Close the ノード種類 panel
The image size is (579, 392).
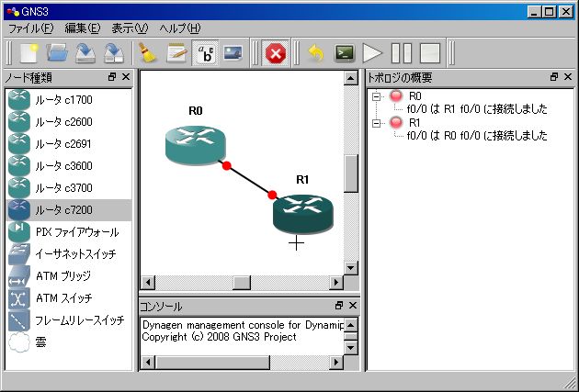pyautogui.click(x=126, y=77)
